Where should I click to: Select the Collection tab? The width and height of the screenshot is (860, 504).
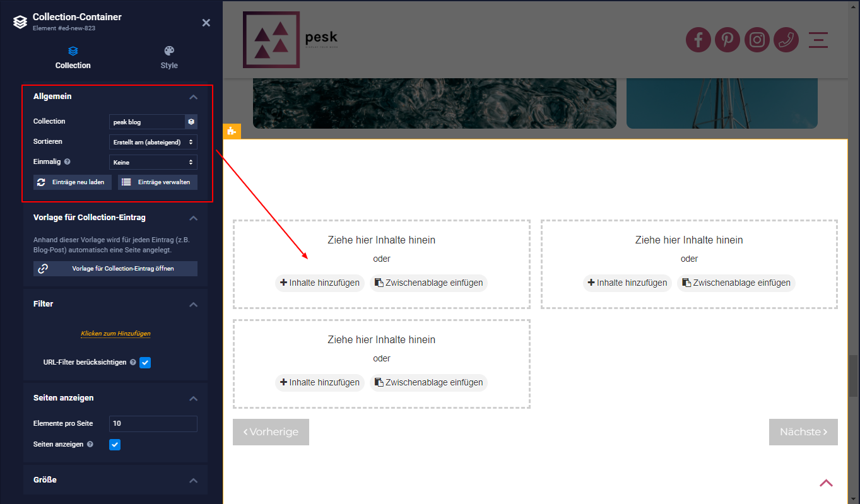[73, 57]
